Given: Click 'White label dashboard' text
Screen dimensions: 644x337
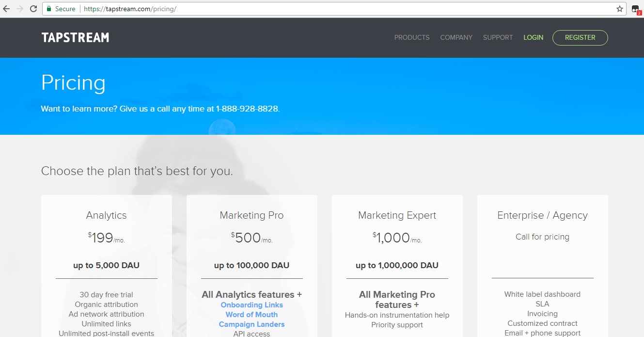Looking at the screenshot, I should click(542, 294).
